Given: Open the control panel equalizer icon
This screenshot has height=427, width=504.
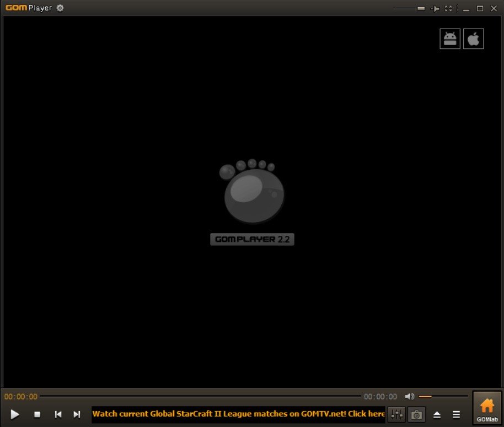Looking at the screenshot, I should pos(396,414).
